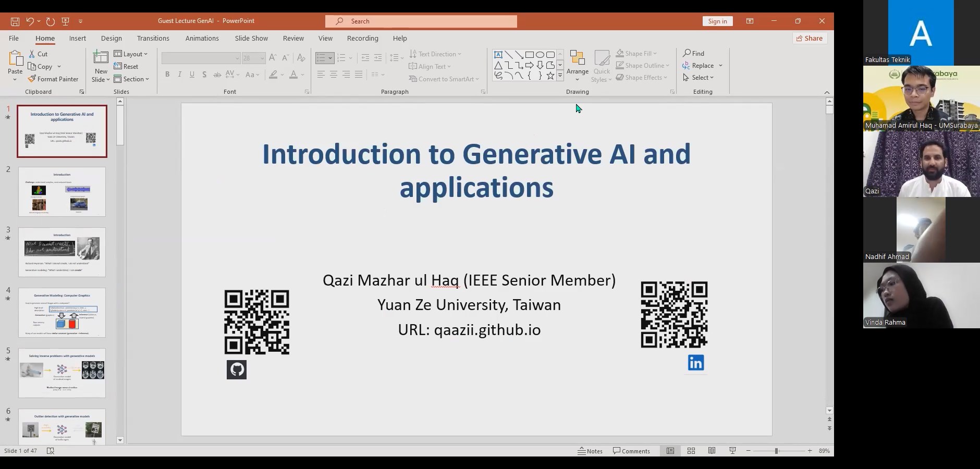
Task: Open Quick Styles gallery
Action: click(602, 67)
